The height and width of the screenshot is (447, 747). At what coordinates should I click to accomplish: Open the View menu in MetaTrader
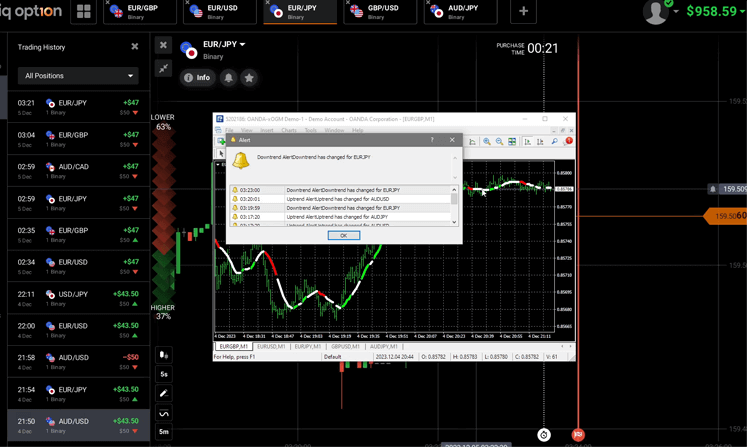(x=247, y=130)
